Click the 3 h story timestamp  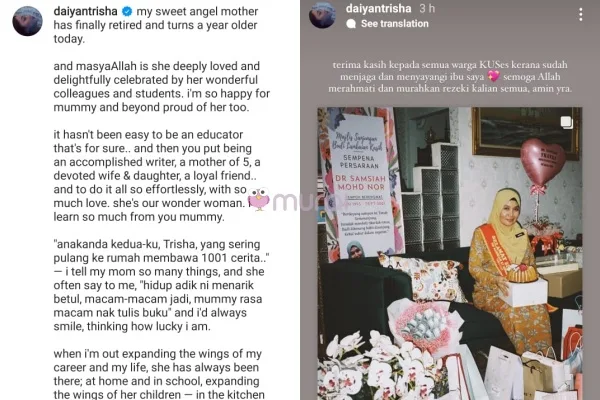427,8
